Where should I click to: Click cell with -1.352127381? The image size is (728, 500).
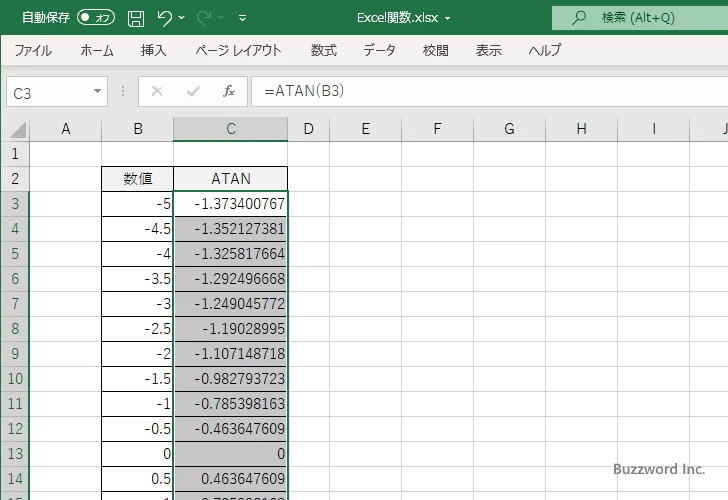click(x=231, y=229)
